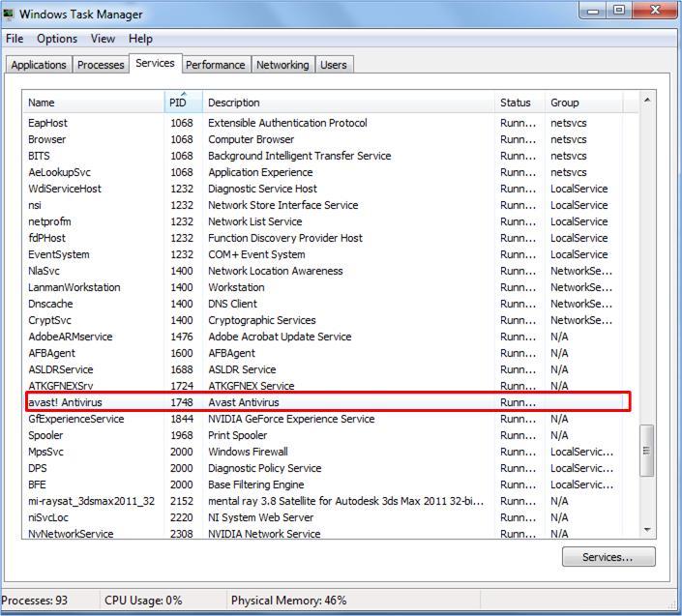The height and width of the screenshot is (616, 682).
Task: Click the vertical scrollbar thumb
Action: coord(647,451)
